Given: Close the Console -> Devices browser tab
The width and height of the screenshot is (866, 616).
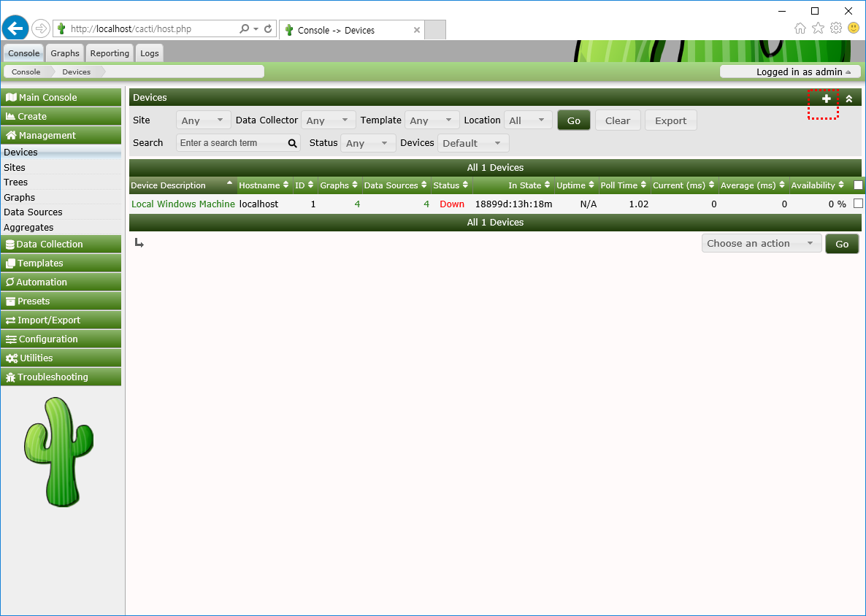Looking at the screenshot, I should [417, 30].
